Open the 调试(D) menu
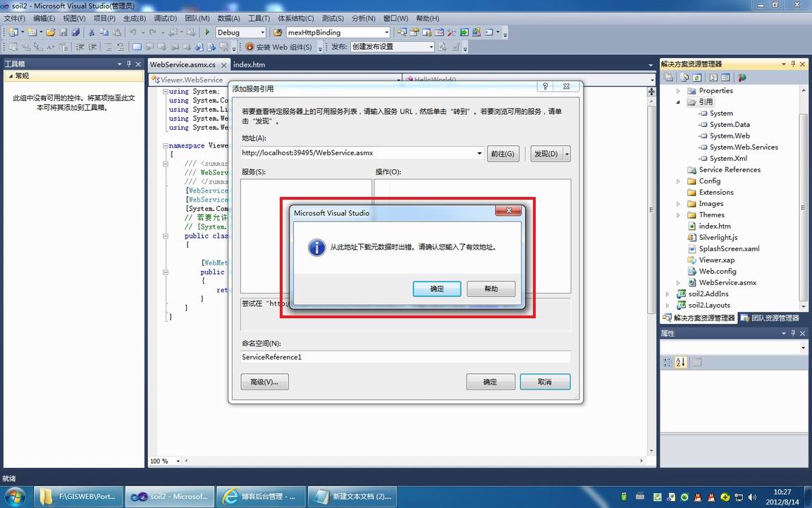The width and height of the screenshot is (812, 508). 166,18
